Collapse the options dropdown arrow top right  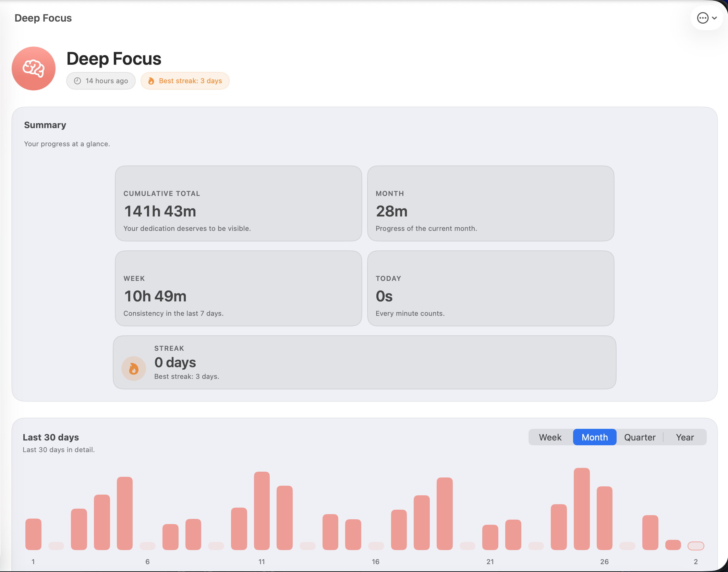pos(715,18)
